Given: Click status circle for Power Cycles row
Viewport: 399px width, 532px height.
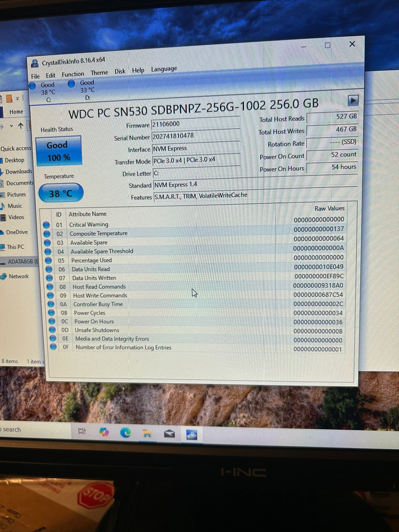Looking at the screenshot, I should [x=51, y=313].
